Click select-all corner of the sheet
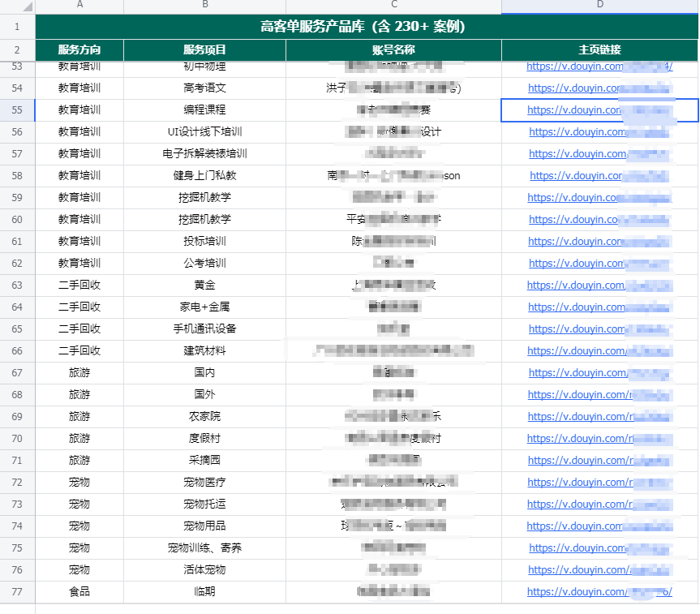 click(17, 6)
